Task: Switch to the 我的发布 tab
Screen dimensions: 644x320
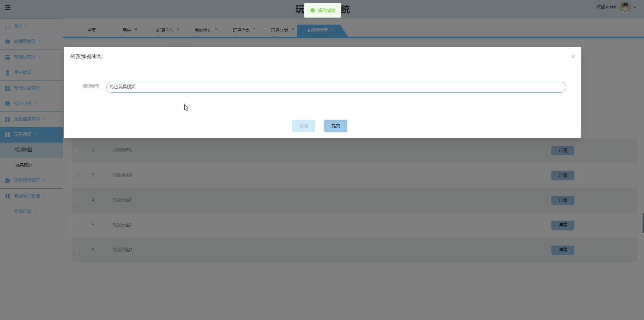Action: click(x=203, y=30)
